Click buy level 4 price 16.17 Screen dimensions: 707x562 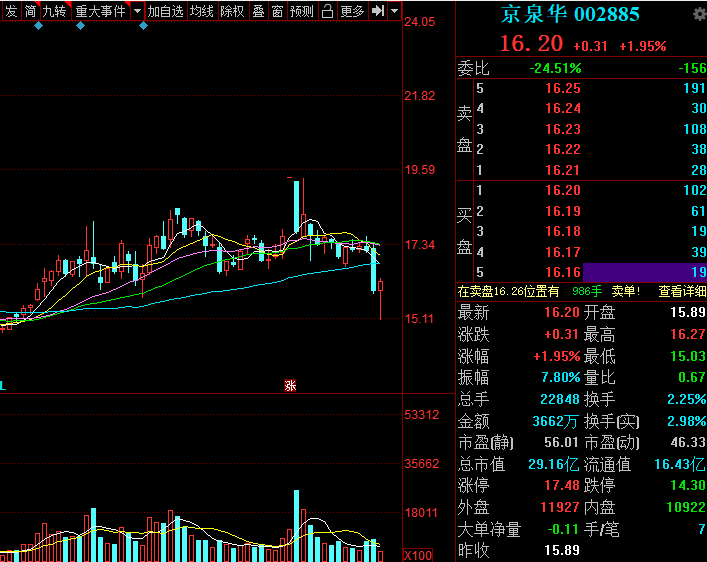563,252
